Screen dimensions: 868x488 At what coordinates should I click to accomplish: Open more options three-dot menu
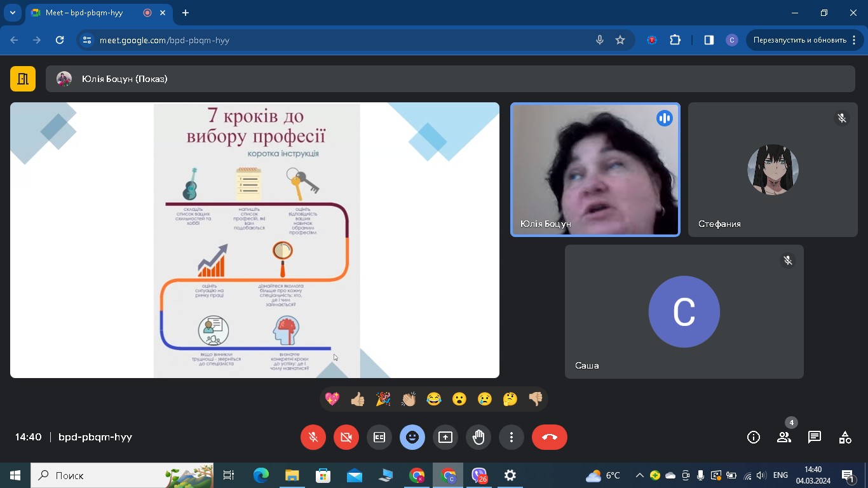(x=512, y=437)
